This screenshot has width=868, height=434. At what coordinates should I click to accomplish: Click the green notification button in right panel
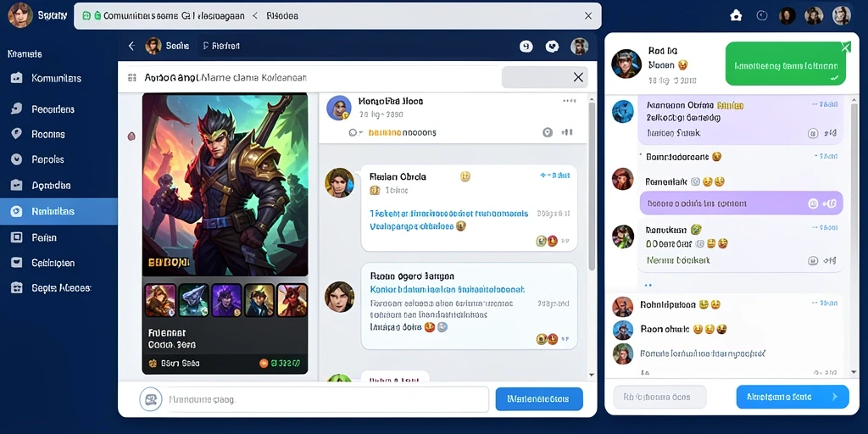click(786, 64)
